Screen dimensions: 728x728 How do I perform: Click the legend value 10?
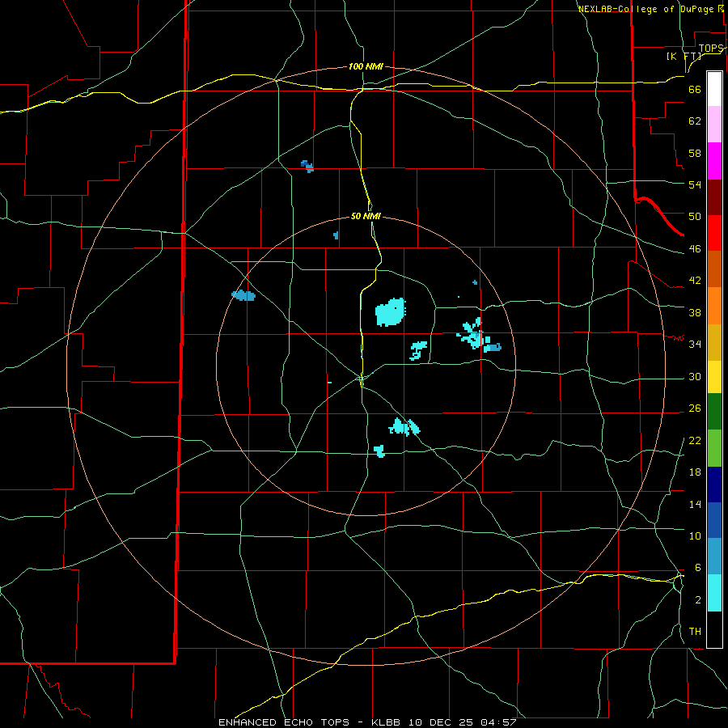[695, 535]
